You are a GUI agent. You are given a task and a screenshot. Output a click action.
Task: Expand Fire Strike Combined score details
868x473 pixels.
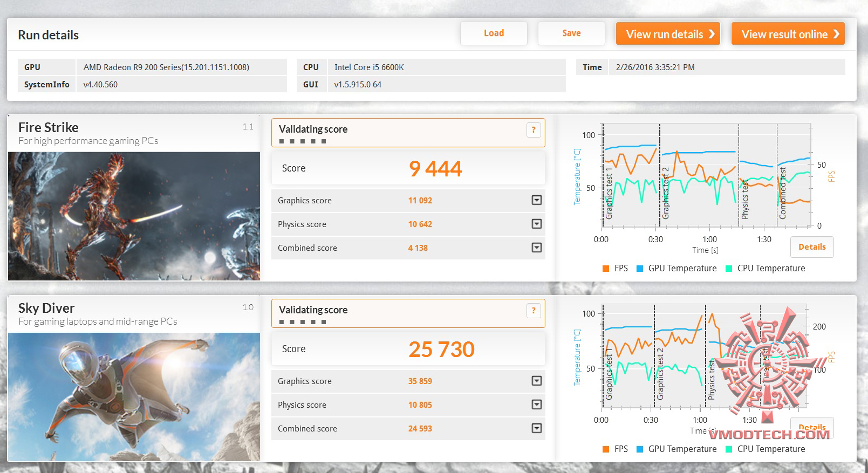pos(537,248)
